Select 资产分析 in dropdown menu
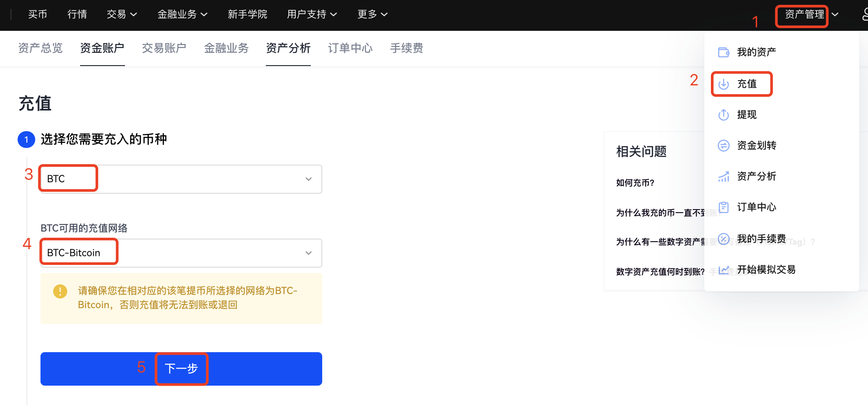The image size is (868, 405). point(757,176)
